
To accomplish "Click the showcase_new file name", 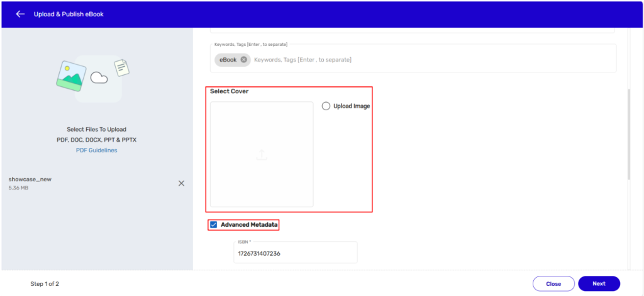I will pos(30,179).
